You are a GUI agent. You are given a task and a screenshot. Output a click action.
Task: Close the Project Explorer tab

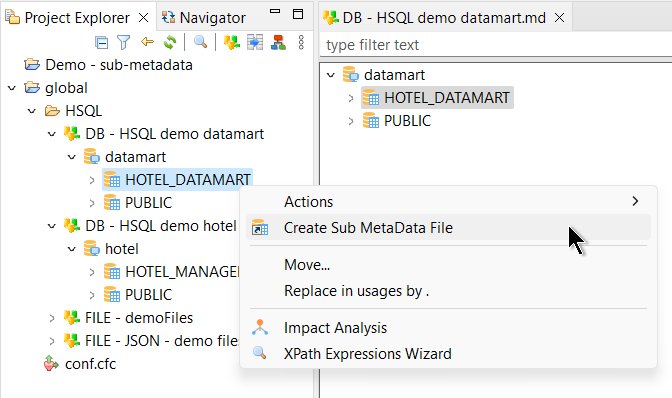pos(144,18)
